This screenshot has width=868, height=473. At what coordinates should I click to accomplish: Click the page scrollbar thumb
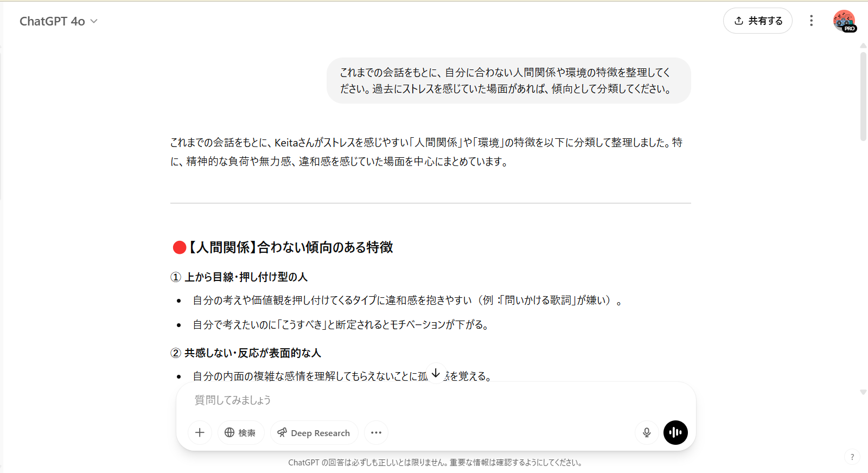pyautogui.click(x=863, y=97)
